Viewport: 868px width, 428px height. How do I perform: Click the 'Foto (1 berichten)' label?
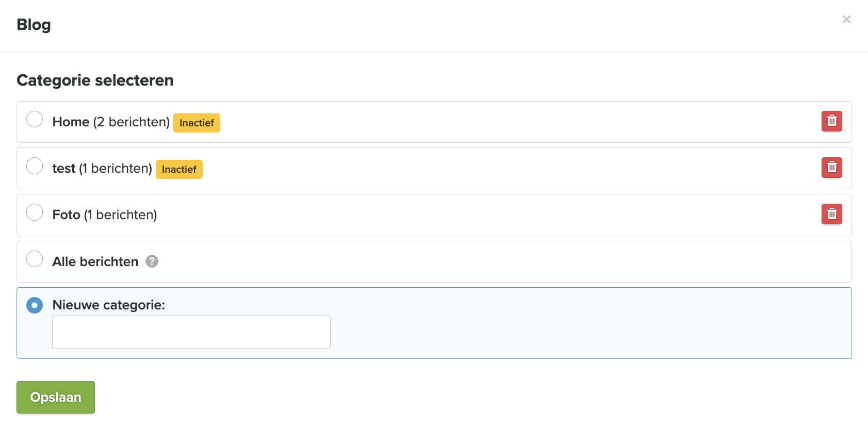105,215
